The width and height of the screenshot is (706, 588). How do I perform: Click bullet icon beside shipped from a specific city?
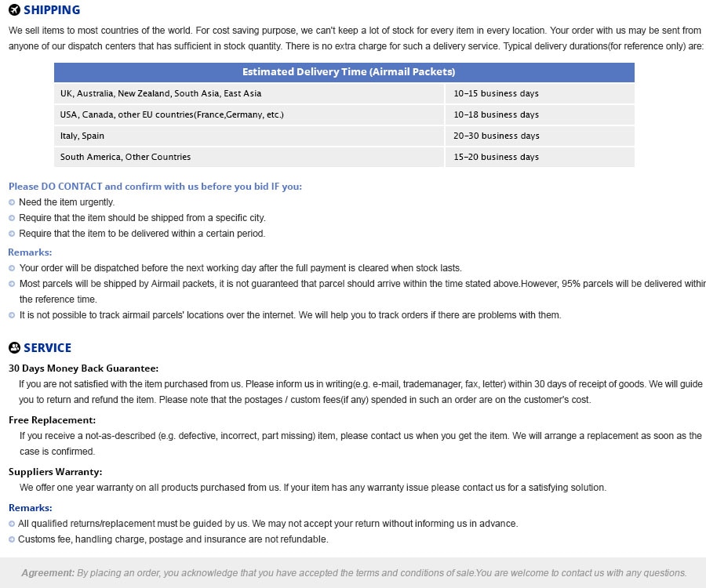pyautogui.click(x=12, y=218)
